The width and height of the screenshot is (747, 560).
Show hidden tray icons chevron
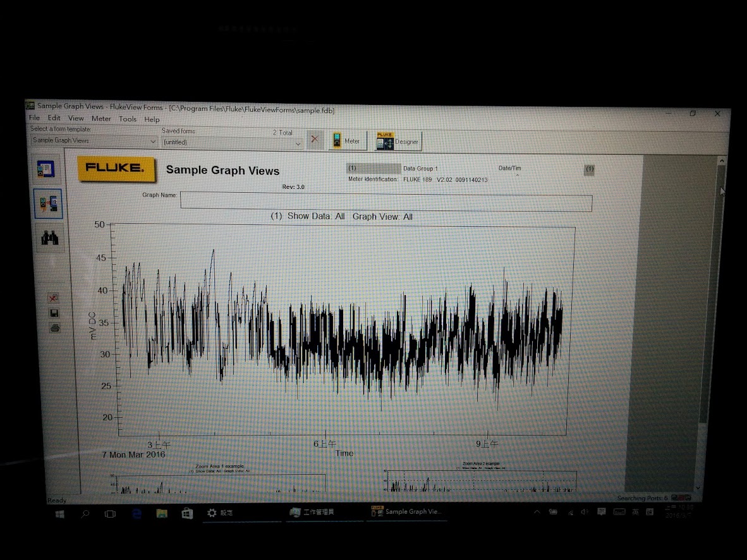coord(537,512)
